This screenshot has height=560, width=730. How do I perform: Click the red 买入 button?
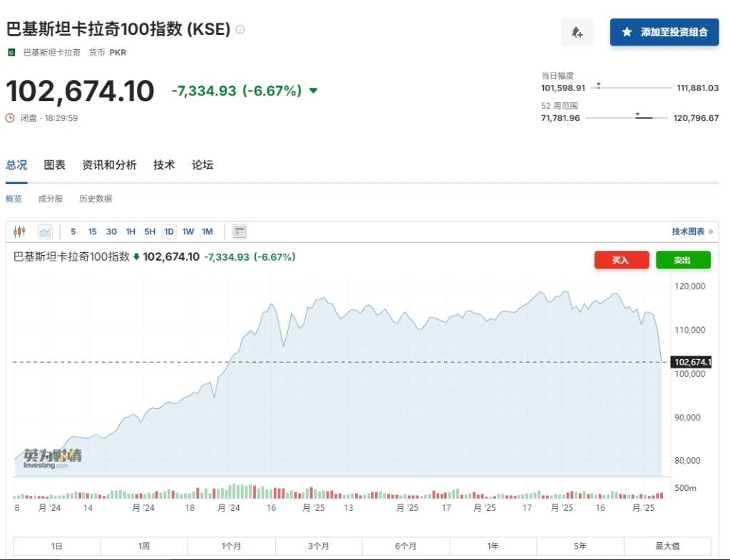coord(621,260)
